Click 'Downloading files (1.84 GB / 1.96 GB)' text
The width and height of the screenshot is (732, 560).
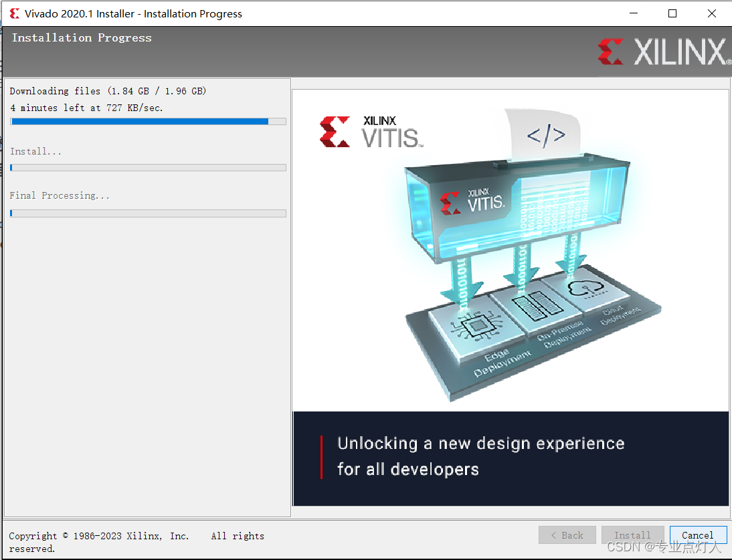pyautogui.click(x=108, y=91)
